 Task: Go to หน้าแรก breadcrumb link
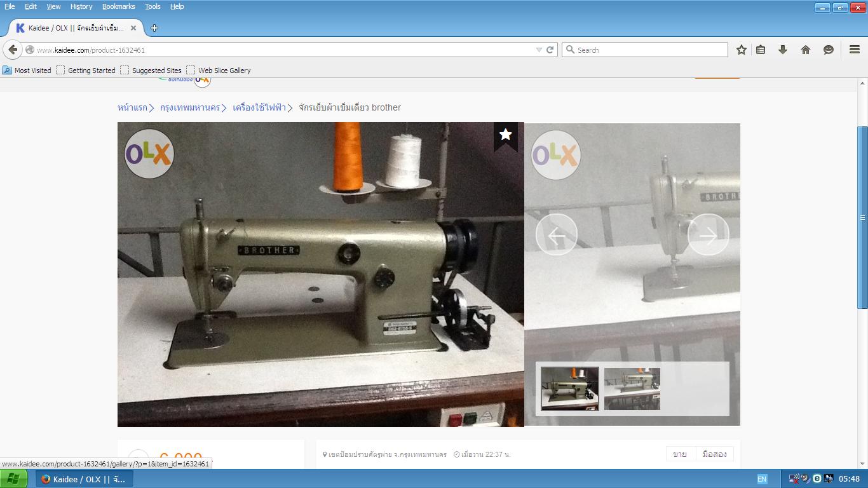coord(132,107)
